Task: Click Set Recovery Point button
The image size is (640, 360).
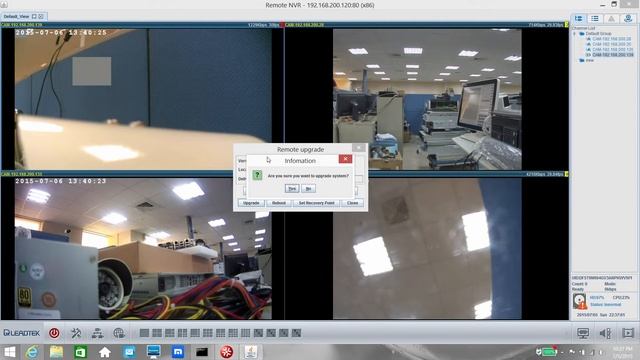Action: coord(316,203)
